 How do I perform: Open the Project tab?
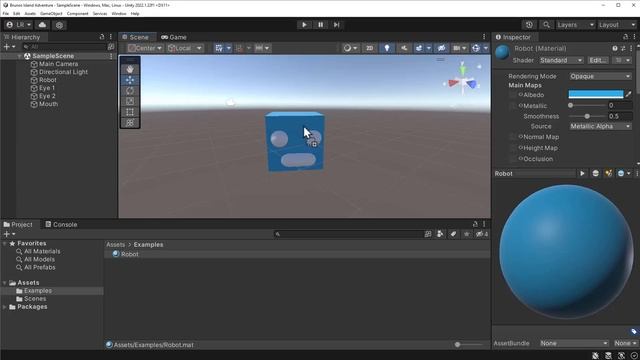[x=18, y=224]
